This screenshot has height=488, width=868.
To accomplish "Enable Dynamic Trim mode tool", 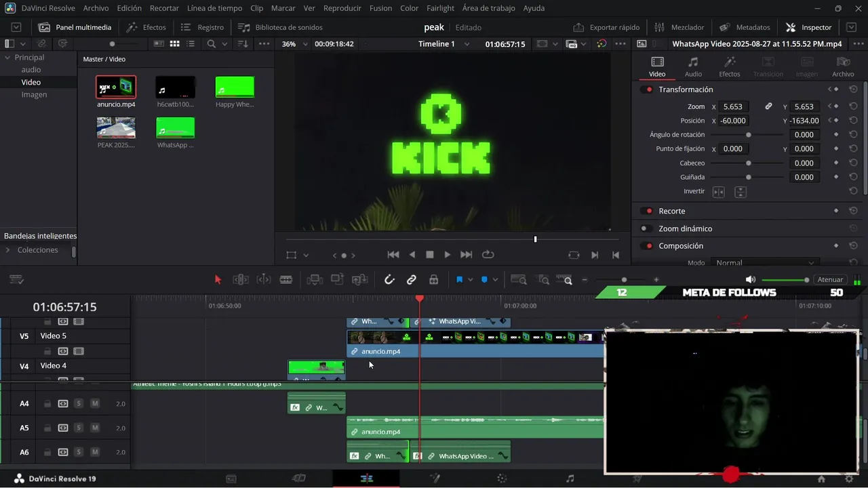I will point(264,280).
